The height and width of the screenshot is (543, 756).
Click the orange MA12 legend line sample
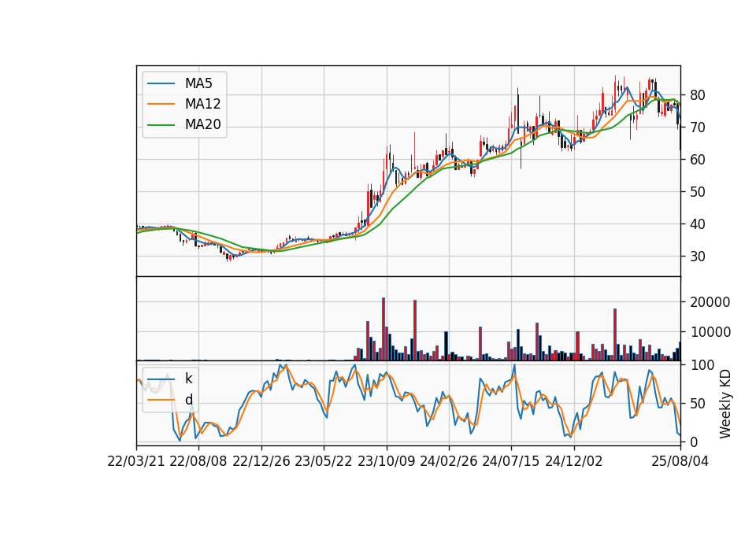click(x=161, y=104)
